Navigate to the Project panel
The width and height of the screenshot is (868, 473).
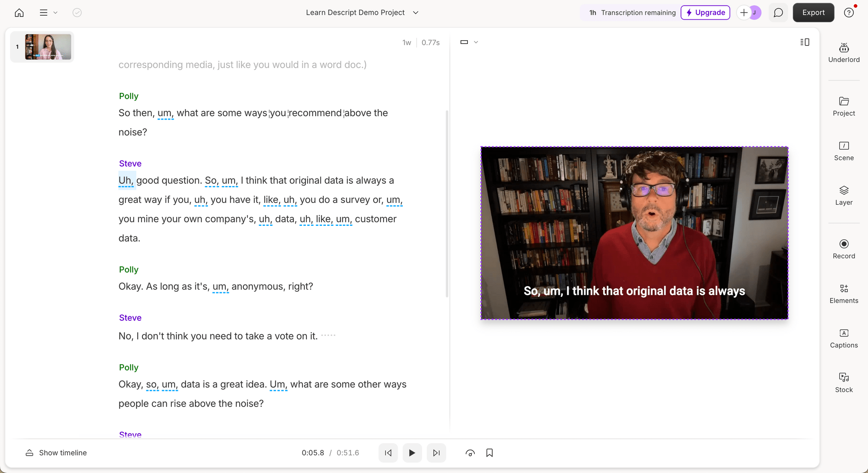click(844, 106)
